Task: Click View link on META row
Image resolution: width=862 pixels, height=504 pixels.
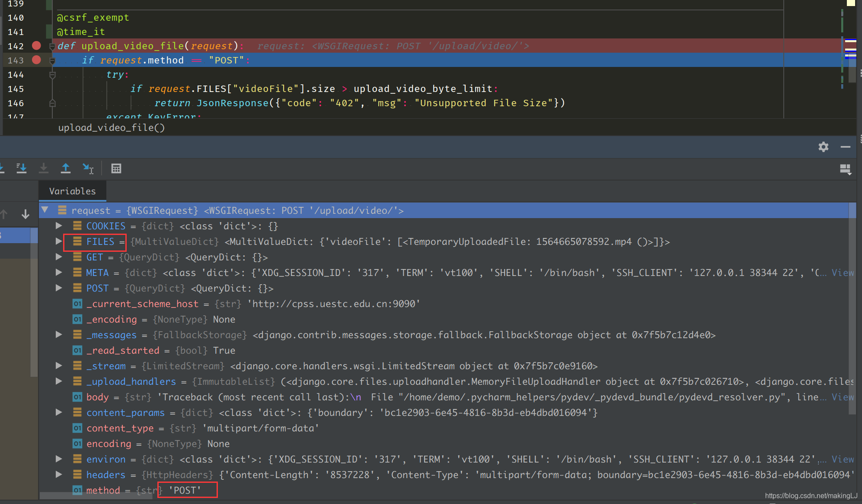Action: point(842,273)
